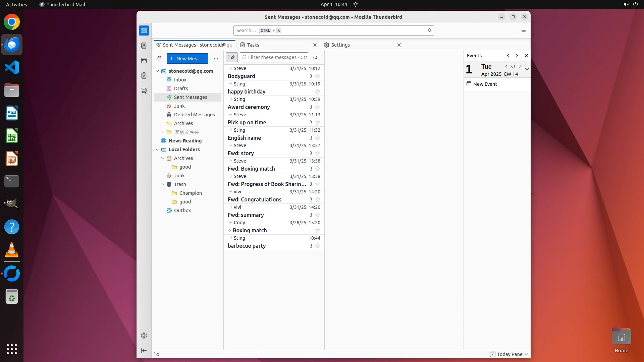Click the Get Messages cloud icon
The width and height of the screenshot is (644, 362).
pyautogui.click(x=159, y=58)
